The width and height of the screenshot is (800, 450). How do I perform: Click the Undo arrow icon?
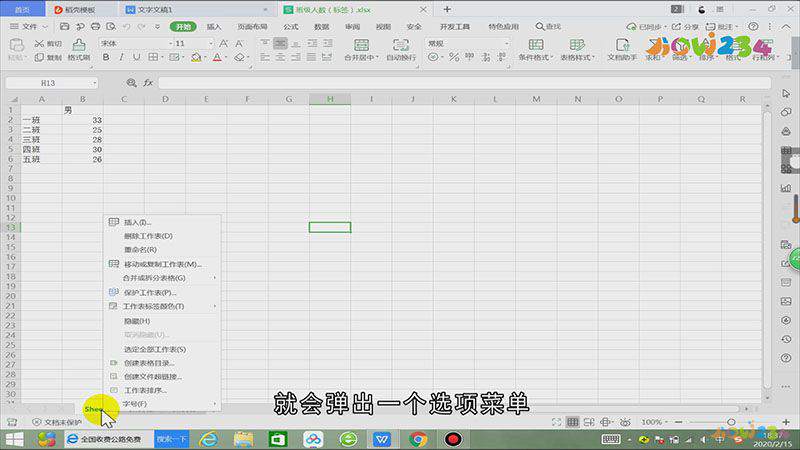pos(127,27)
